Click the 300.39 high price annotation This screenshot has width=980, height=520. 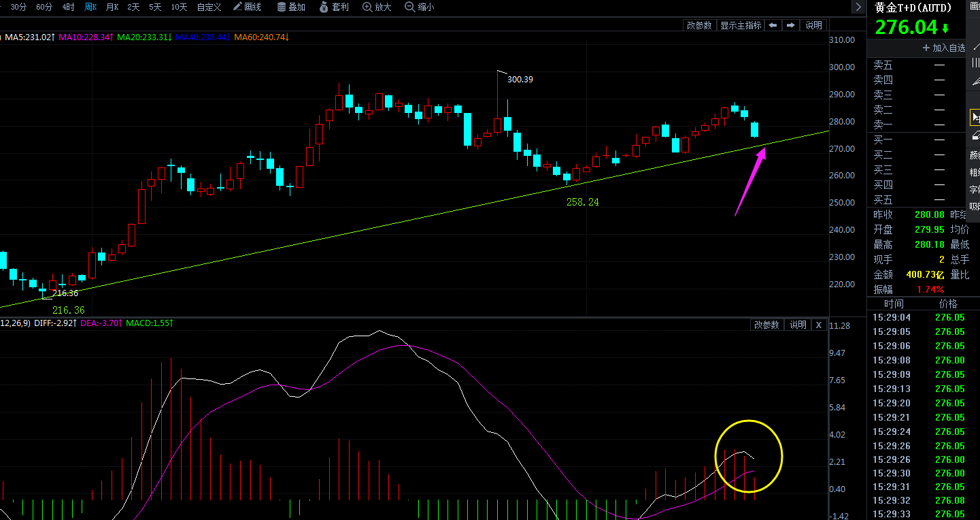pos(520,79)
